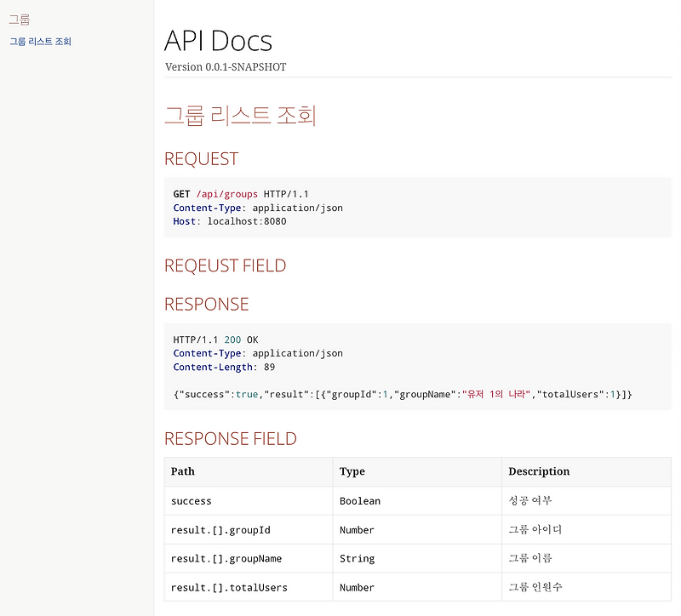The height and width of the screenshot is (616, 681).
Task: Select the Version 0.0.1-SNAPSHOT text
Action: coord(225,66)
